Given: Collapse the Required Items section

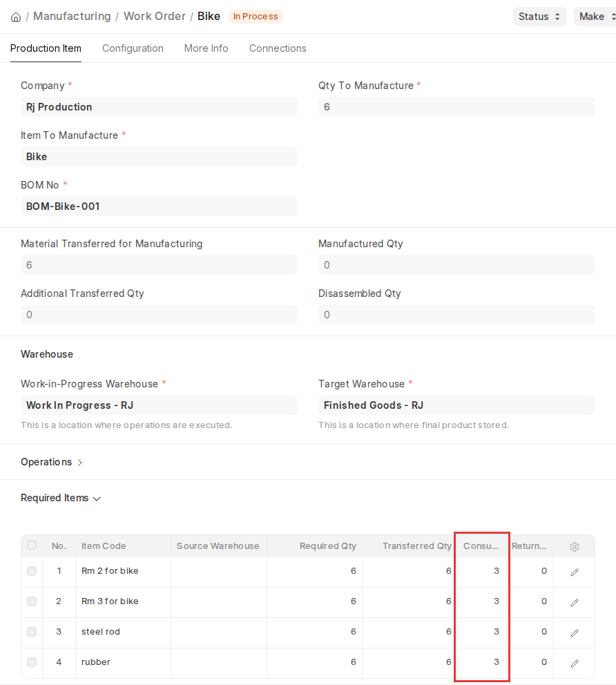Looking at the screenshot, I should 61,498.
